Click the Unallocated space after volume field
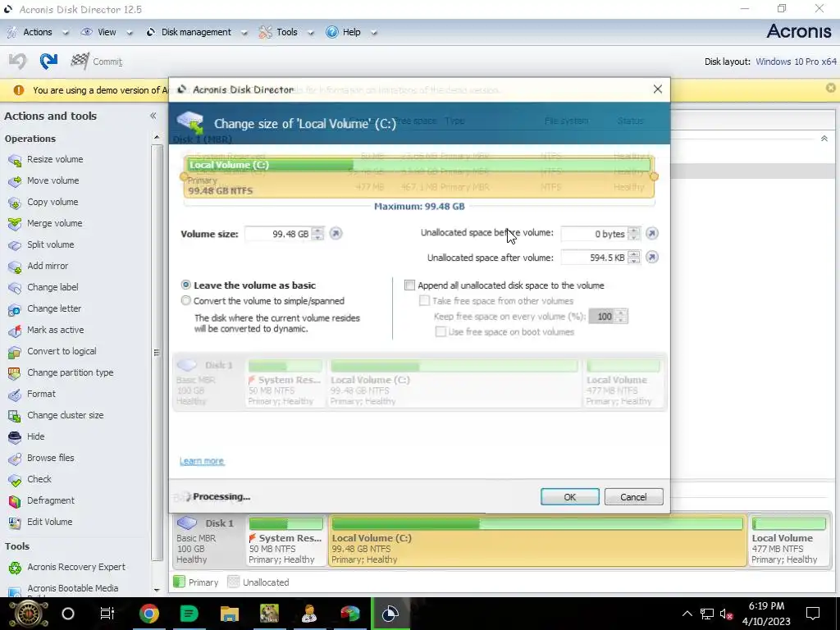840x630 pixels. point(594,258)
